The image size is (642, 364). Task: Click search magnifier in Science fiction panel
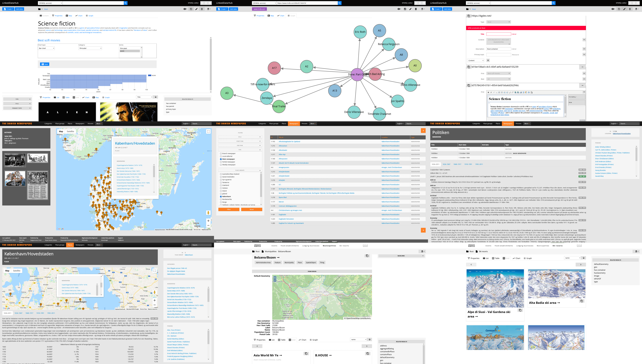(x=126, y=3)
